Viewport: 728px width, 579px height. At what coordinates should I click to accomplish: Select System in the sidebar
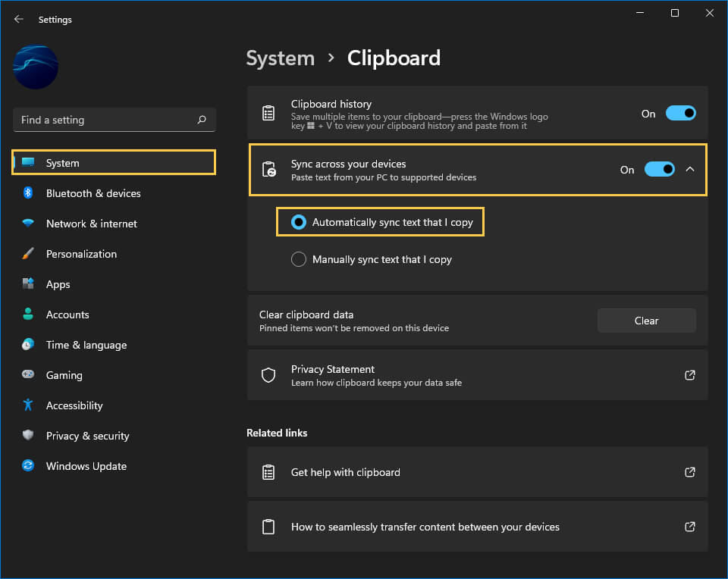pyautogui.click(x=115, y=162)
